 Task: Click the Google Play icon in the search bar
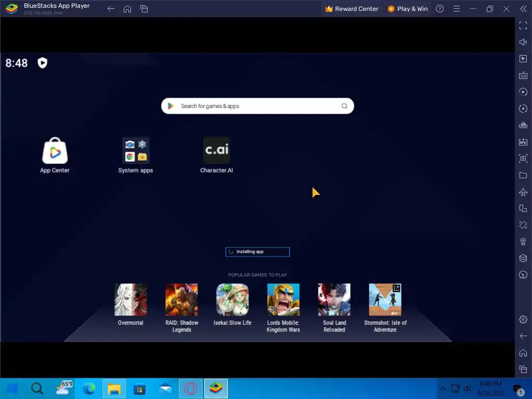click(170, 106)
